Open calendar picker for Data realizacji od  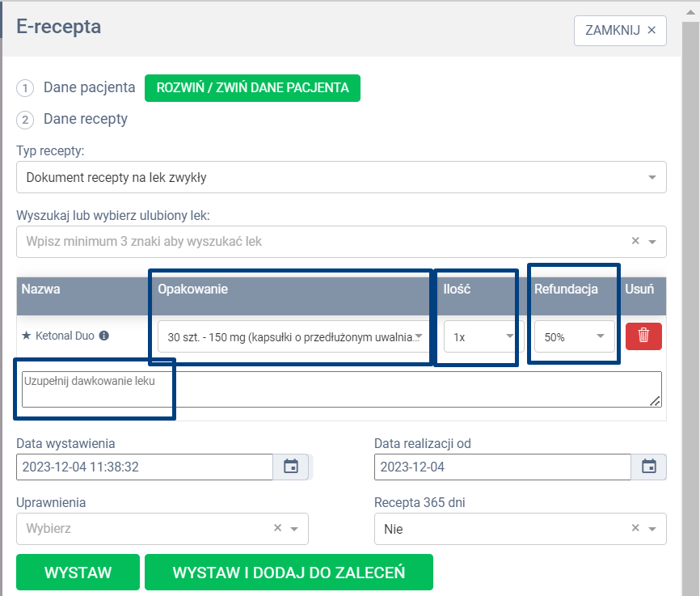tap(648, 467)
